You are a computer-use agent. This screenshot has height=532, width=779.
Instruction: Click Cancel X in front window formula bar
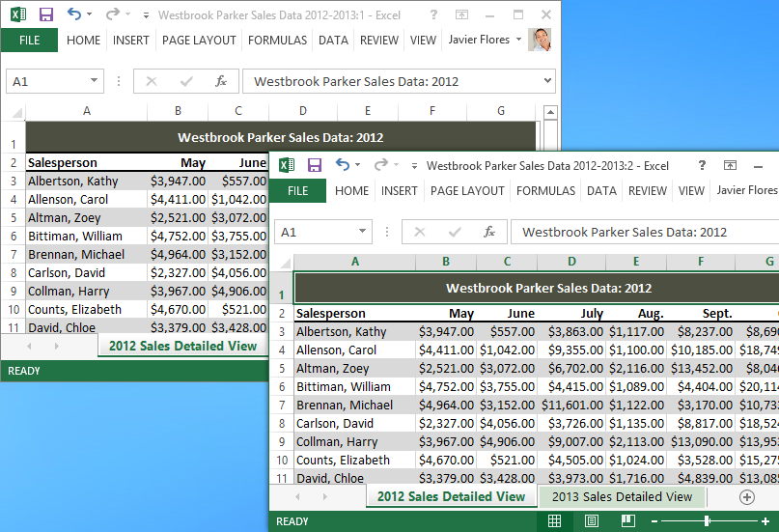point(420,232)
